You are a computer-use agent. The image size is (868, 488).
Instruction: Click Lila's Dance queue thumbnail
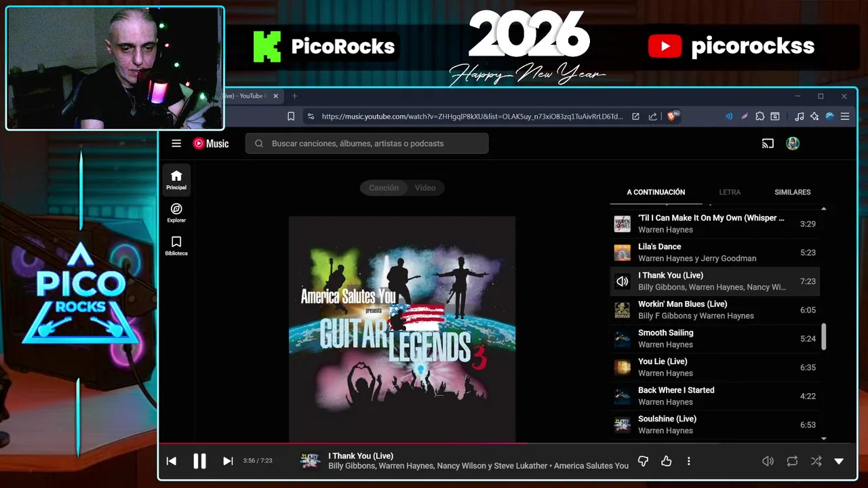(x=623, y=253)
